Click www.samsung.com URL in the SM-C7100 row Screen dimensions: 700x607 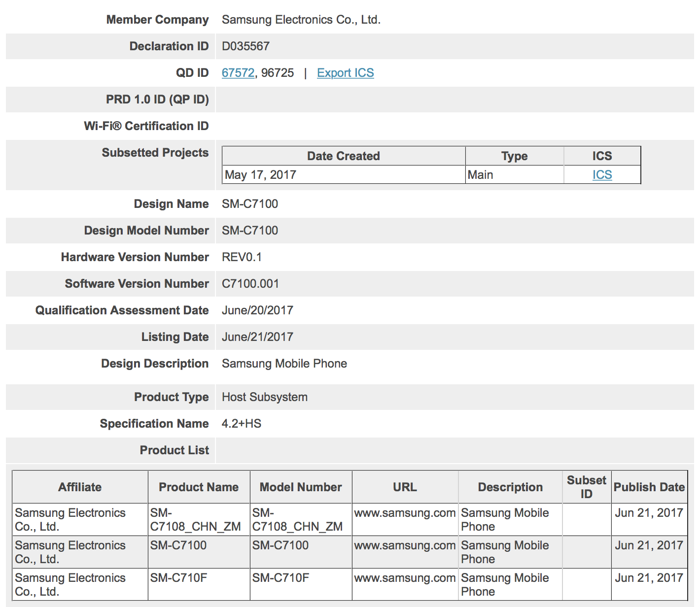click(405, 545)
